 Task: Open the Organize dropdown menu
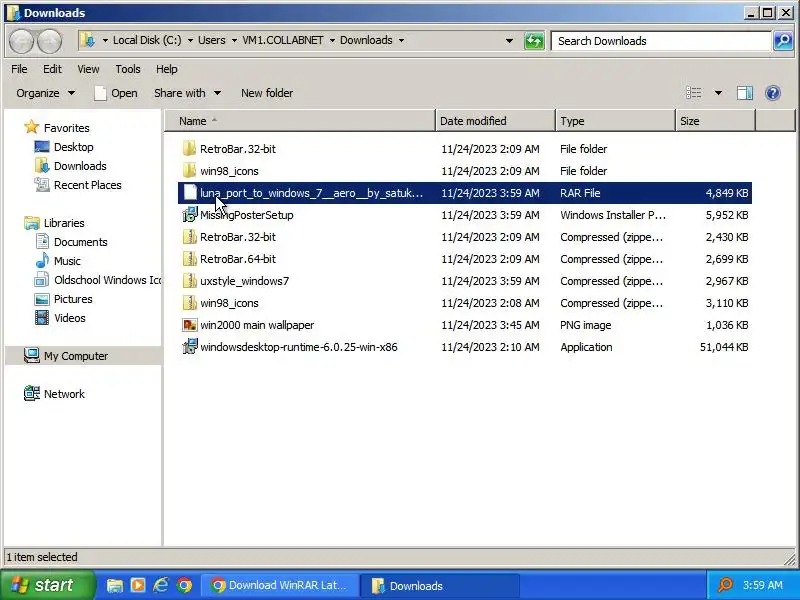(x=45, y=93)
